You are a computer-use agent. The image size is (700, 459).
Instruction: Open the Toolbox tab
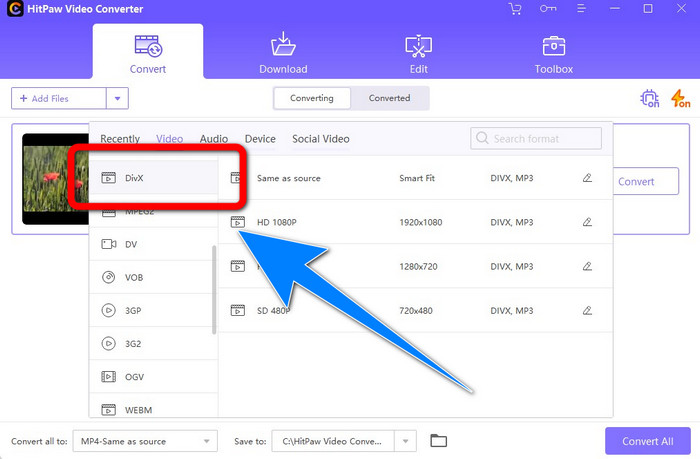pos(554,54)
